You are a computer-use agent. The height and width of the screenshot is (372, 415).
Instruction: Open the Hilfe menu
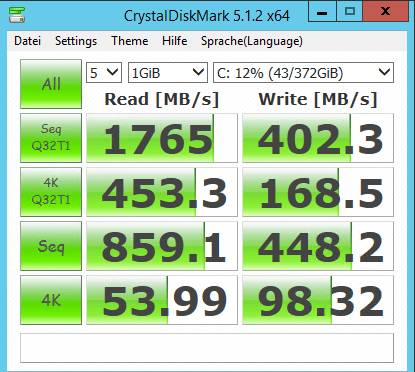pos(174,41)
